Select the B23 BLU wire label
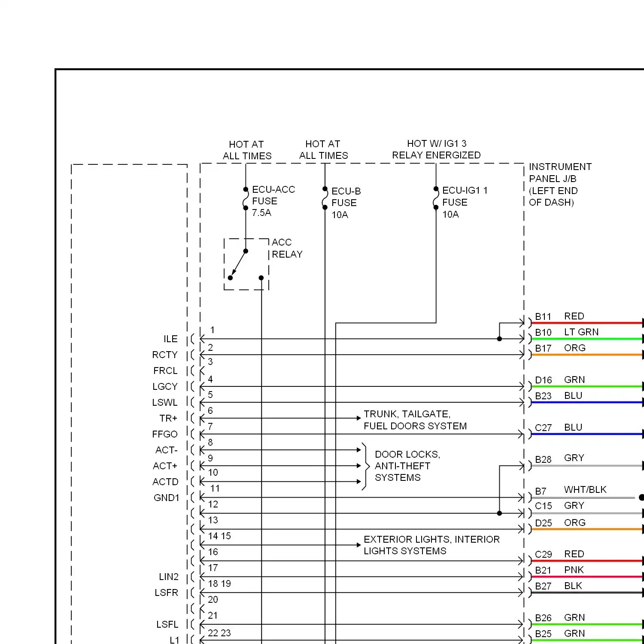This screenshot has width=644, height=644. (559, 396)
